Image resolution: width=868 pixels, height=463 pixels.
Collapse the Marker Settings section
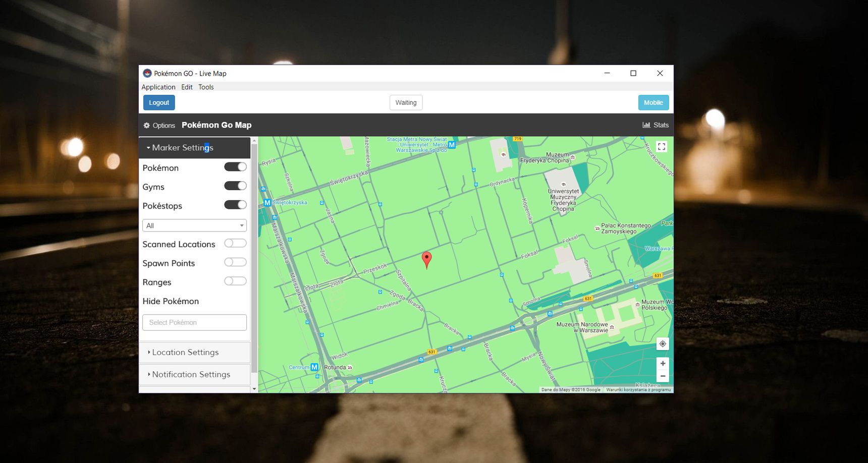pos(195,148)
